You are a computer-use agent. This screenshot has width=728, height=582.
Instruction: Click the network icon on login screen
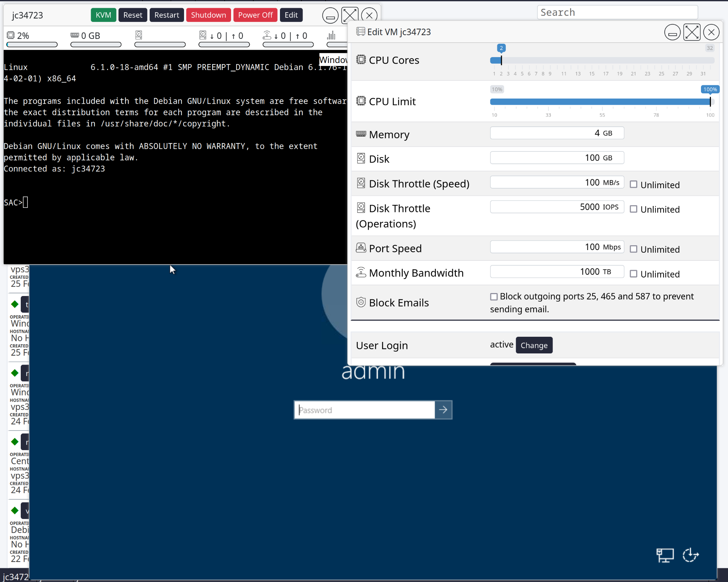click(665, 555)
